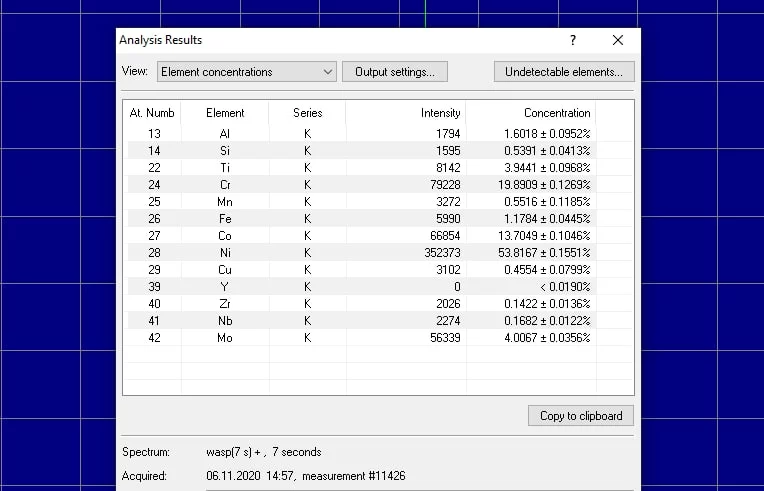The height and width of the screenshot is (491, 764).
Task: Select the Nb element row
Action: (x=225, y=320)
